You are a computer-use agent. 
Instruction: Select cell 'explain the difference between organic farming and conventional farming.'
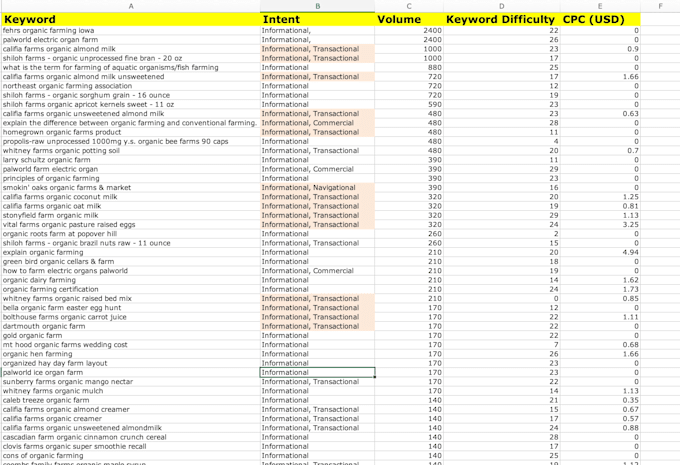(x=131, y=123)
